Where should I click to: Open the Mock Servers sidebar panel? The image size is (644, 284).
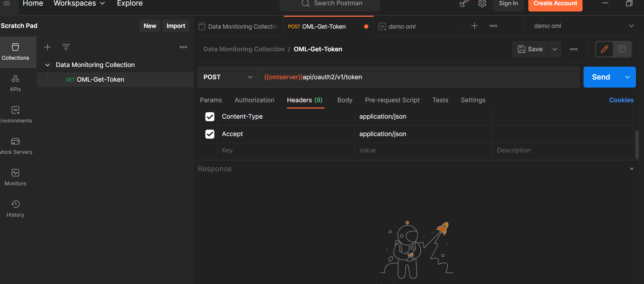click(15, 146)
